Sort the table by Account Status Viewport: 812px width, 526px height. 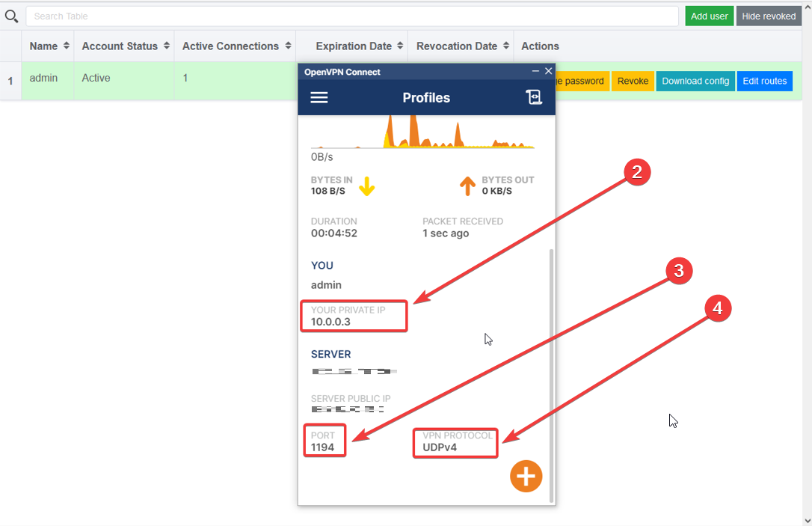[124, 46]
